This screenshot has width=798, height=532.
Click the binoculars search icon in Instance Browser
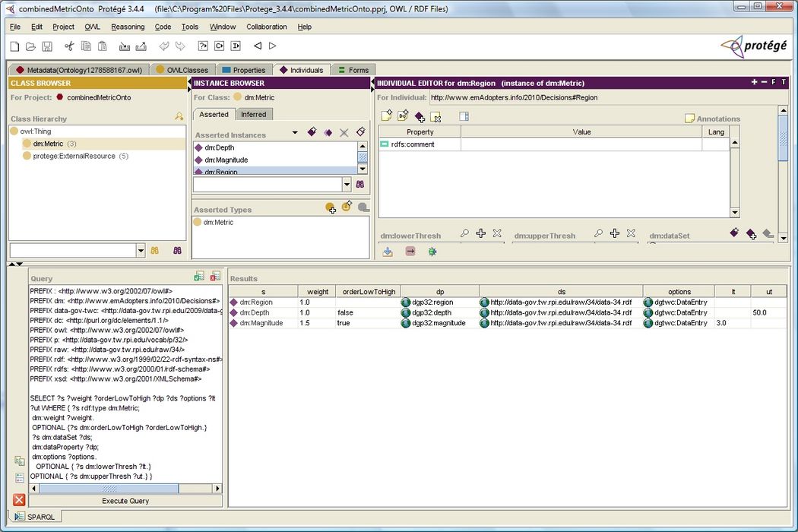[x=360, y=185]
